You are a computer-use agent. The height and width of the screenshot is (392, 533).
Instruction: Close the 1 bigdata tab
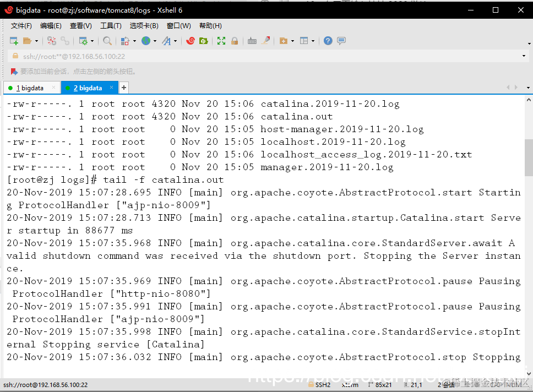[x=54, y=88]
